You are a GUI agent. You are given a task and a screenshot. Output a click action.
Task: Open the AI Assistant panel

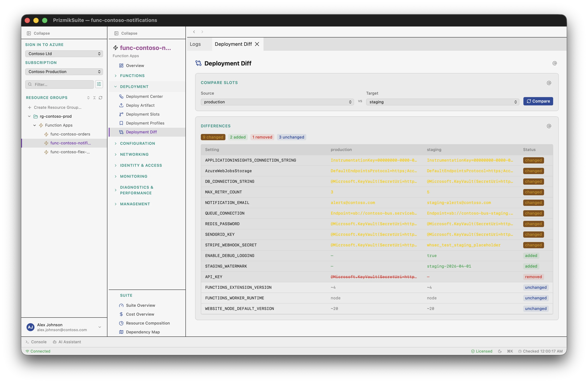[x=67, y=342]
